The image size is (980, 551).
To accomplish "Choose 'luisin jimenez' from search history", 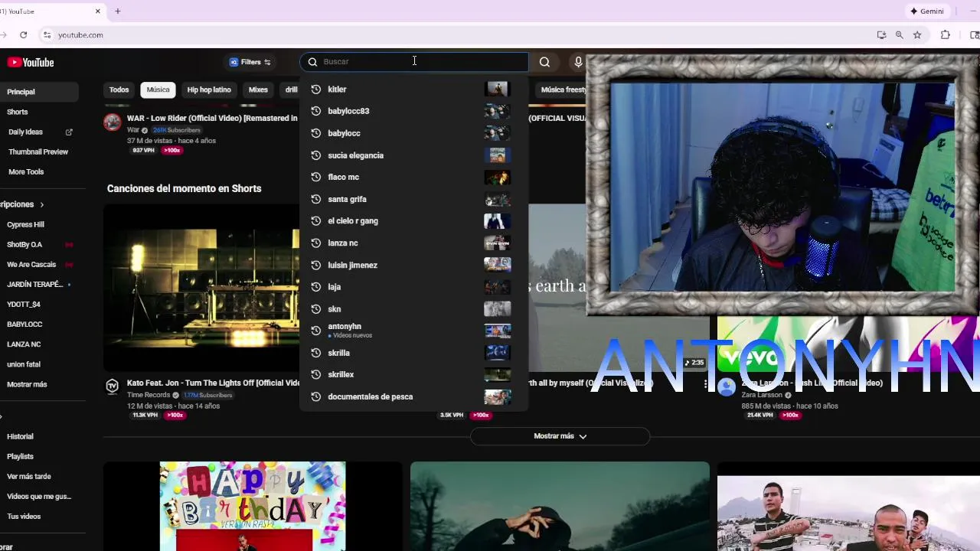I will (413, 265).
